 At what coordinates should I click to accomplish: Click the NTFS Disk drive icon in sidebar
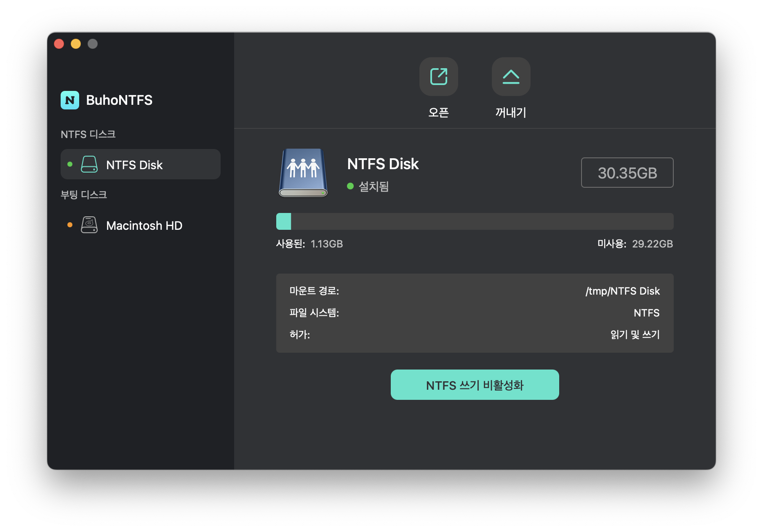click(89, 164)
